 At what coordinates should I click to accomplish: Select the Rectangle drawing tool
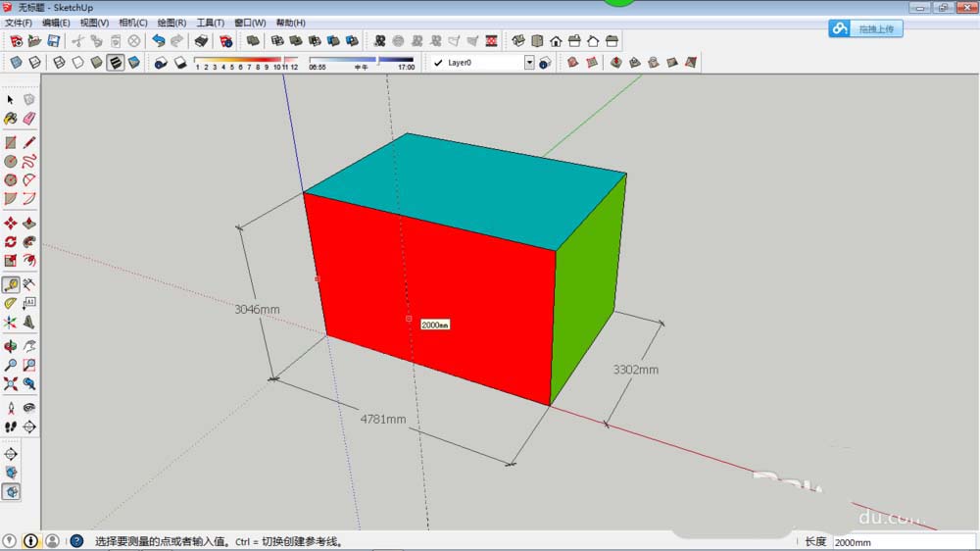click(x=10, y=142)
